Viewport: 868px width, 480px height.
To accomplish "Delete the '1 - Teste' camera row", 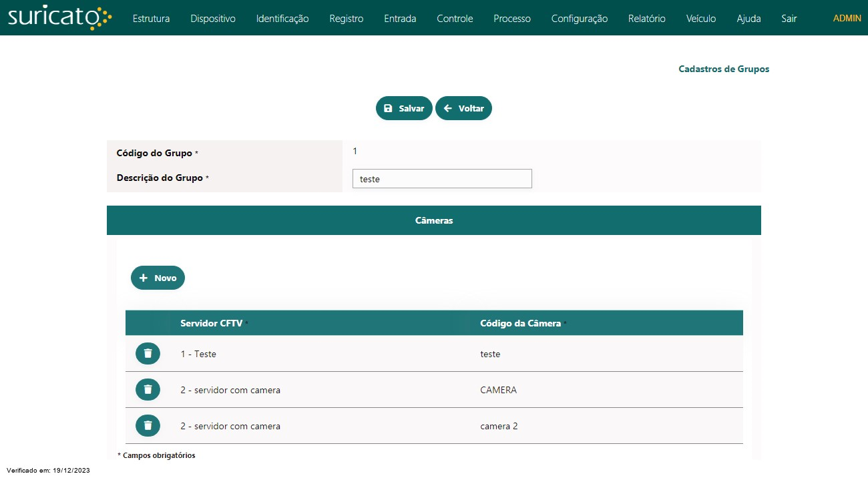I will coord(148,353).
